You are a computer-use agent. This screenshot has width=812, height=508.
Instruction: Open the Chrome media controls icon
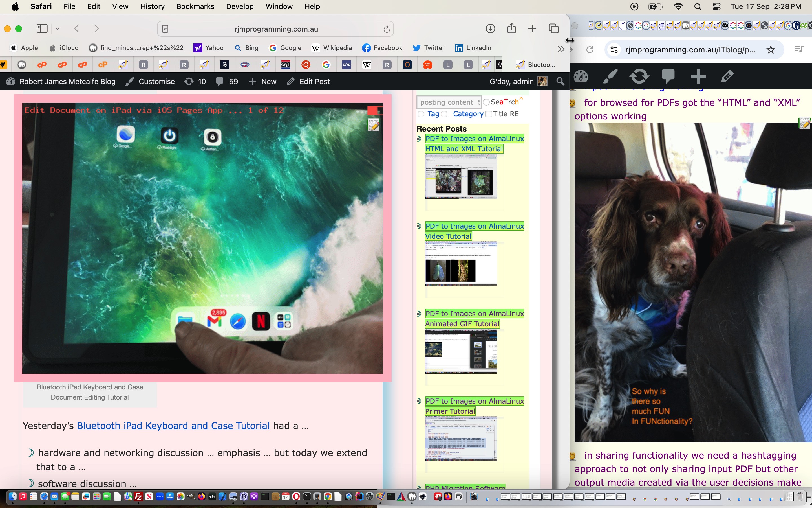click(799, 50)
